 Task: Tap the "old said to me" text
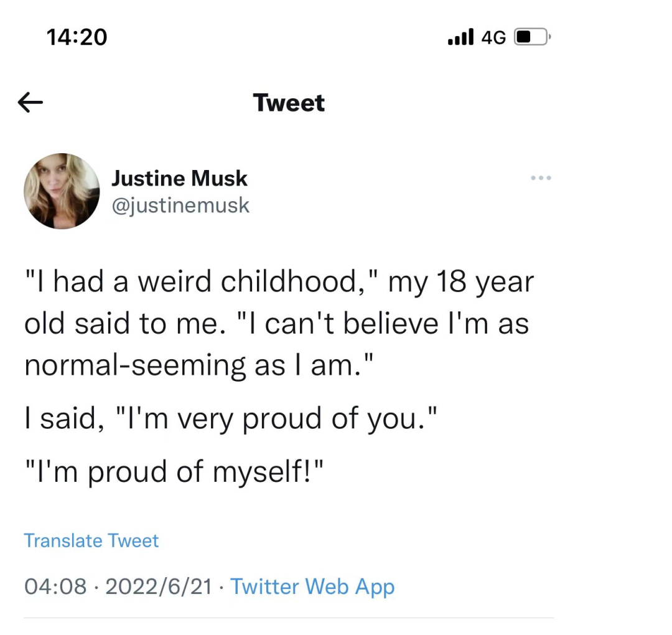[x=122, y=324]
